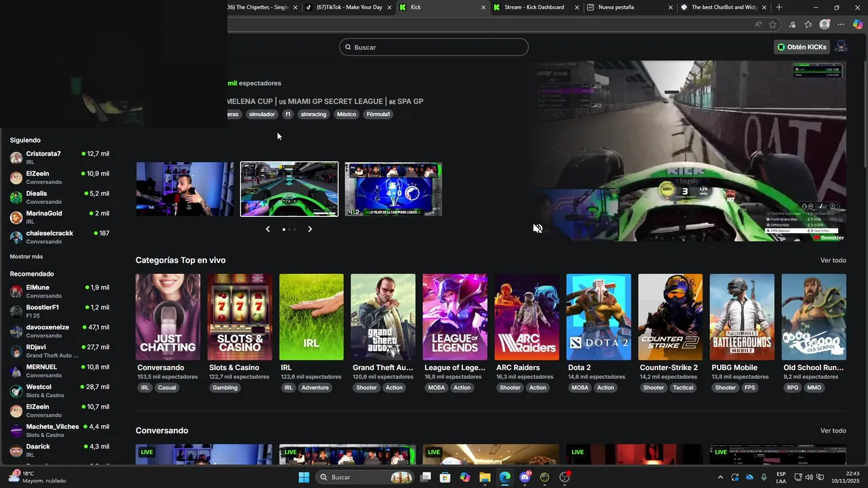868x488 pixels.
Task: Focus the Kick Buscar search field
Action: [434, 47]
